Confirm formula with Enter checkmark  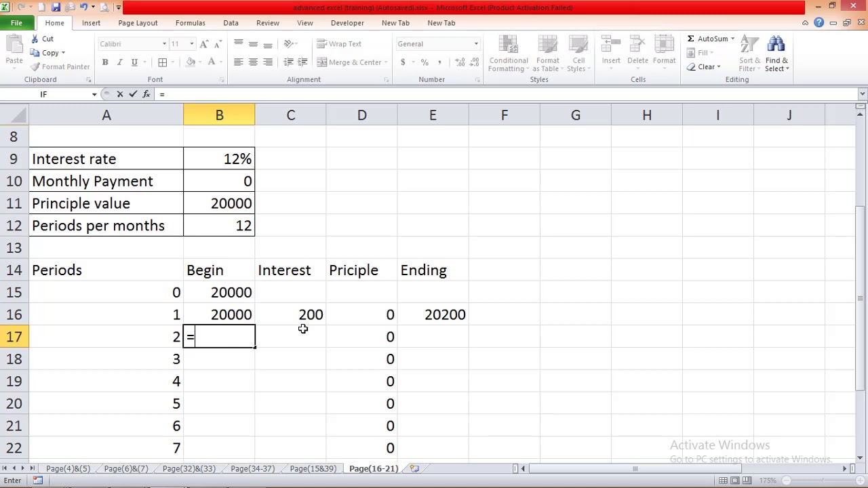[133, 94]
